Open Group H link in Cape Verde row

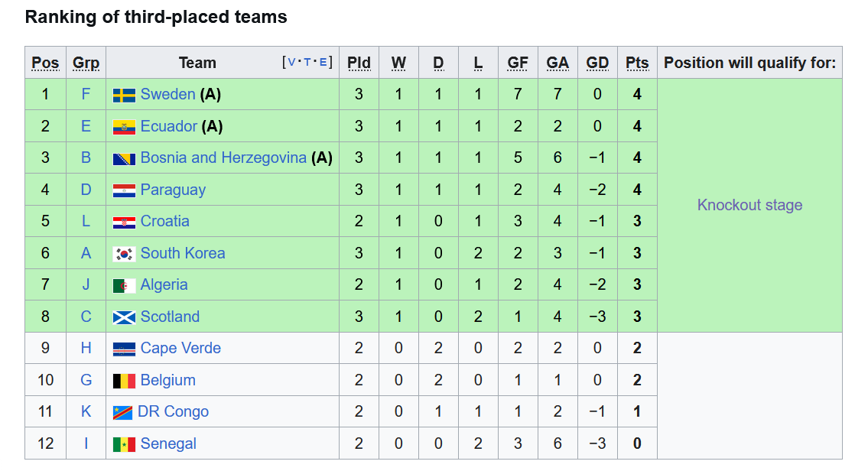(x=86, y=348)
